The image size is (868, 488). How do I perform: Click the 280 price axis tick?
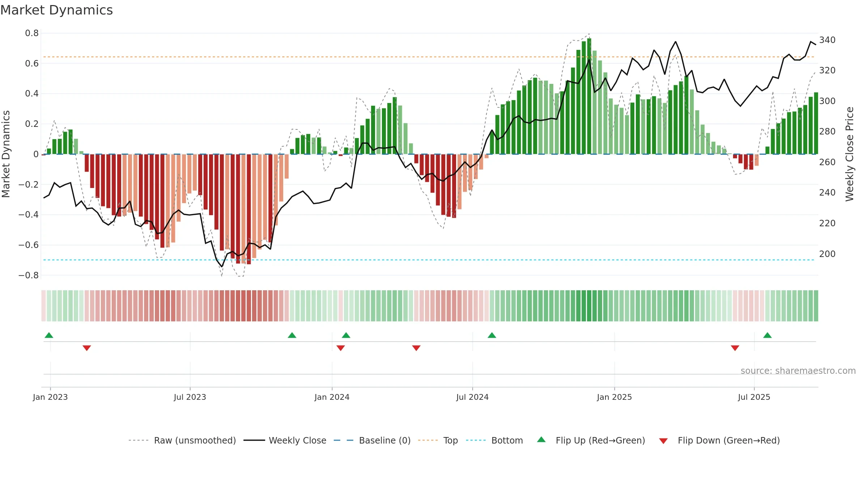point(827,131)
